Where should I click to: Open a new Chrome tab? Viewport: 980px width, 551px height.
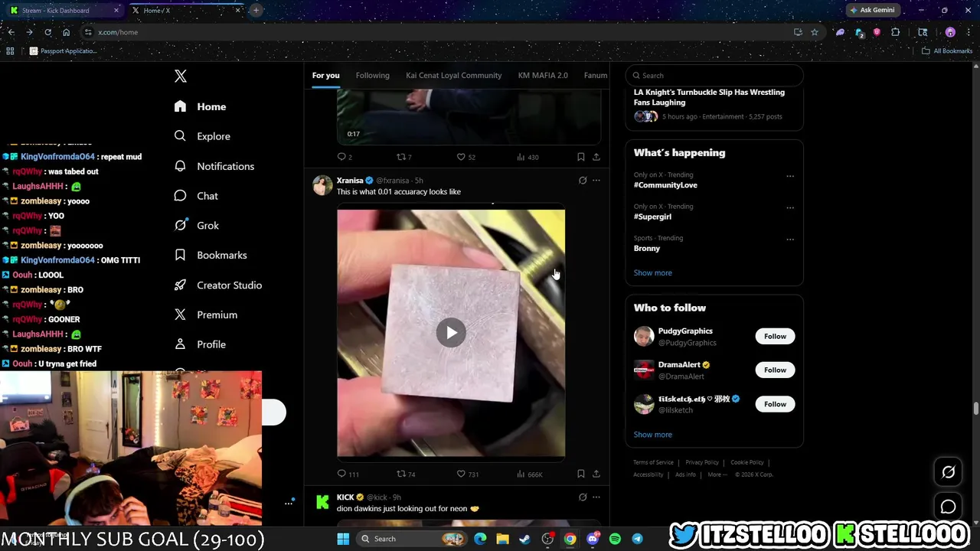point(256,10)
